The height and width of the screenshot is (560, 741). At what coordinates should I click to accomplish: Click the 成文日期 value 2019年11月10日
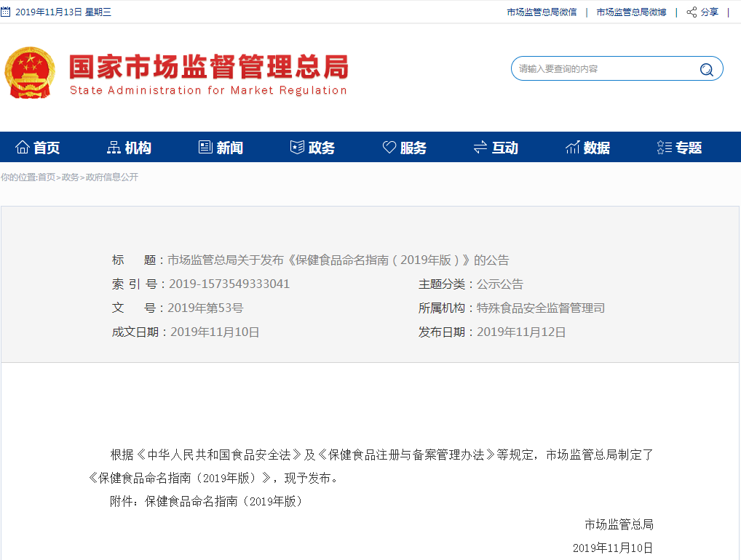pos(215,332)
